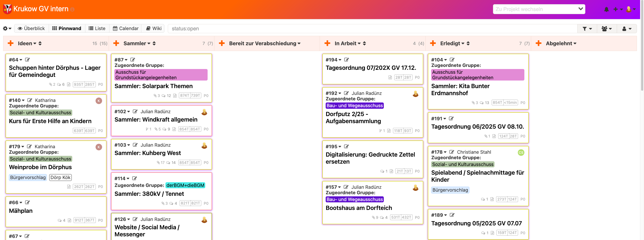Open the user group filter icon
Screen dimensions: 644x240
coord(607,29)
